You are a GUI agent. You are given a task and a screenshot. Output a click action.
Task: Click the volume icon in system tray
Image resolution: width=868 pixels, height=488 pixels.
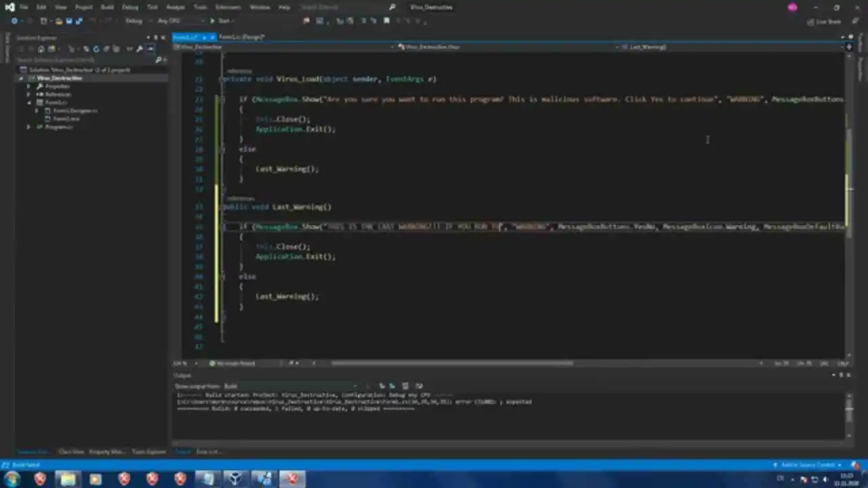(x=825, y=479)
